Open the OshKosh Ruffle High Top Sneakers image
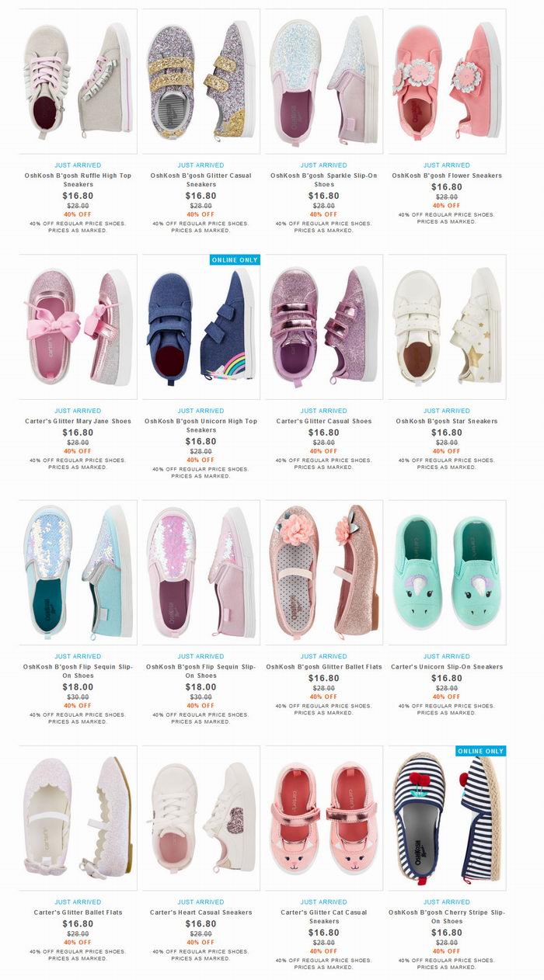 click(78, 82)
